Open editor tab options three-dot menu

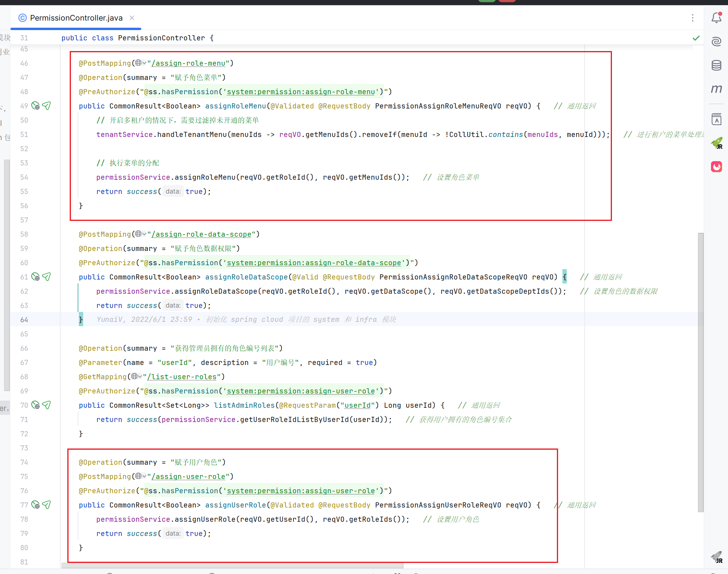[x=693, y=18]
